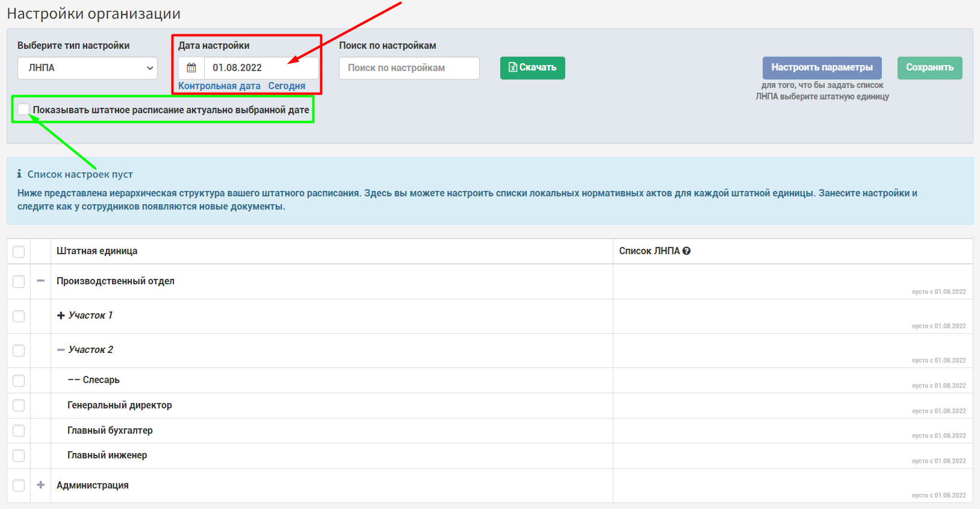The width and height of the screenshot is (980, 509).
Task: Select the Производственный отдел row label
Action: click(116, 281)
